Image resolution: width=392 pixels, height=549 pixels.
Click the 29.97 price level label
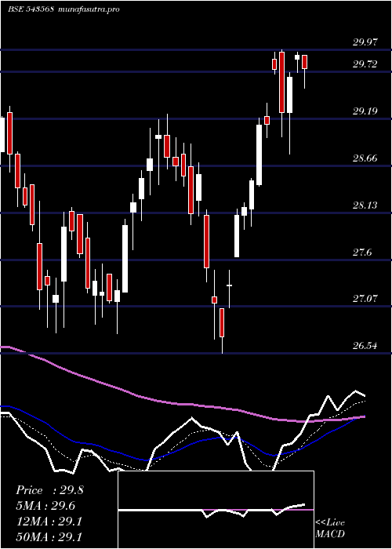click(x=365, y=42)
